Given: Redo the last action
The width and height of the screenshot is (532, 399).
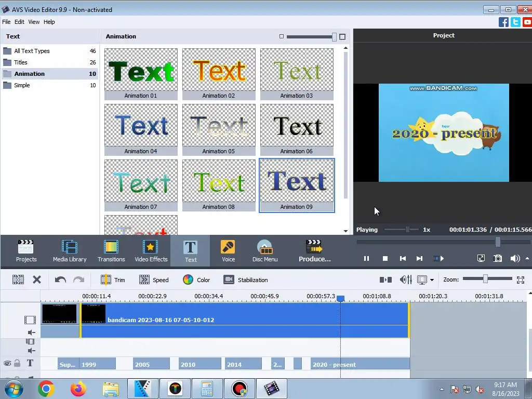Looking at the screenshot, I should tap(79, 280).
